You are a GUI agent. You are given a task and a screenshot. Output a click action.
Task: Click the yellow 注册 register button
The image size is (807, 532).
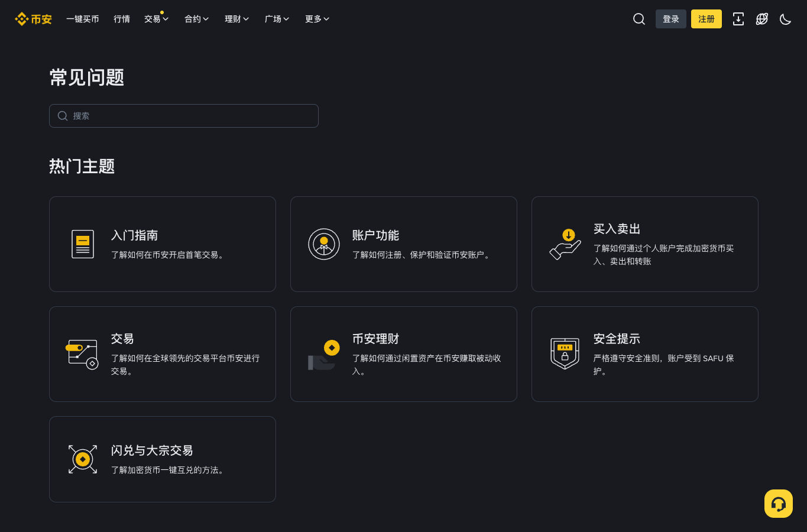tap(706, 19)
